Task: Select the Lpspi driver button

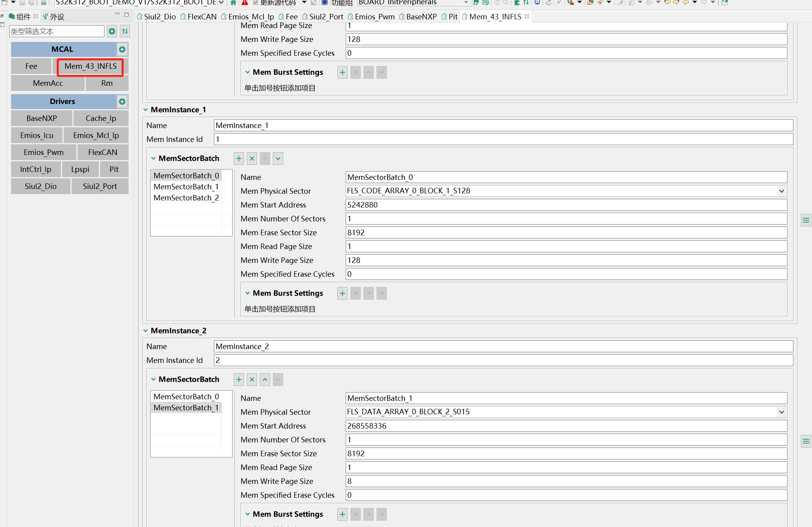Action: (x=80, y=170)
